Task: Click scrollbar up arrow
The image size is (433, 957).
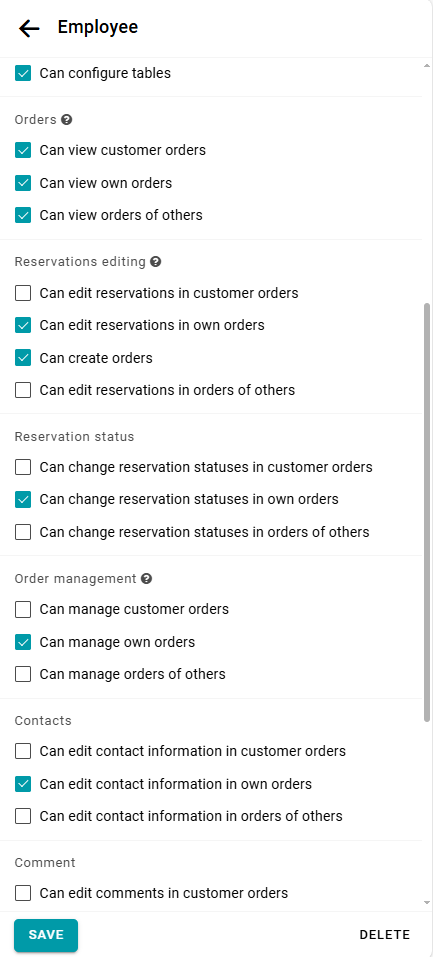Action: coord(427,65)
